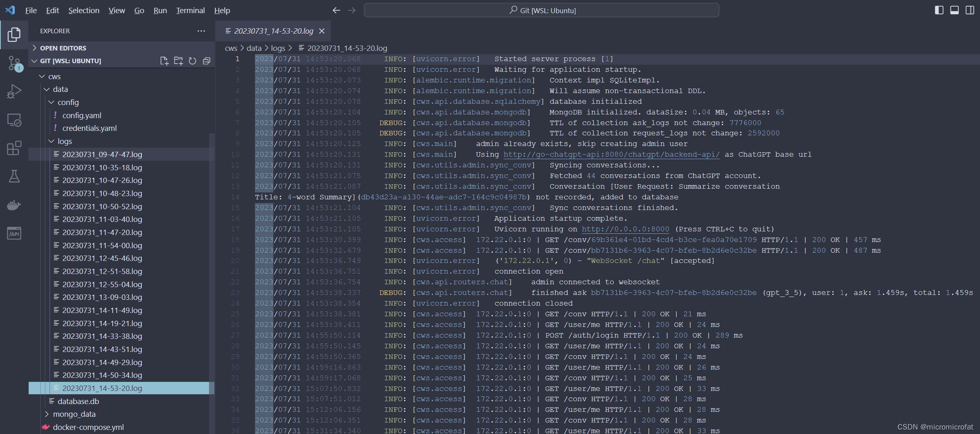
Task: Toggle the bottom panel layout
Action: pos(955,10)
